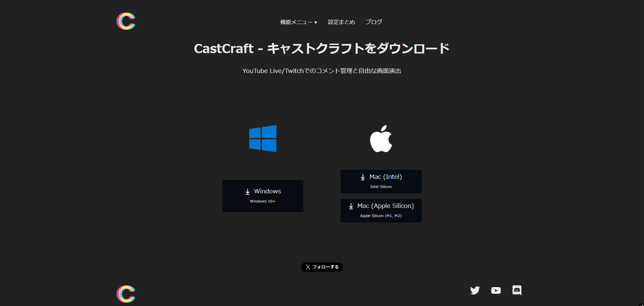Click the YouTube Live/Twitch subtitle text

(322, 71)
